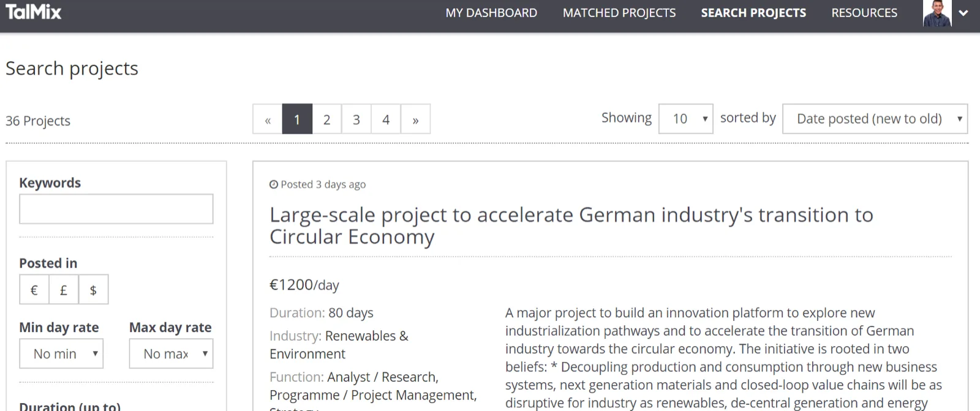The image size is (980, 411).
Task: Jump to page 2 of results
Action: coord(326,119)
